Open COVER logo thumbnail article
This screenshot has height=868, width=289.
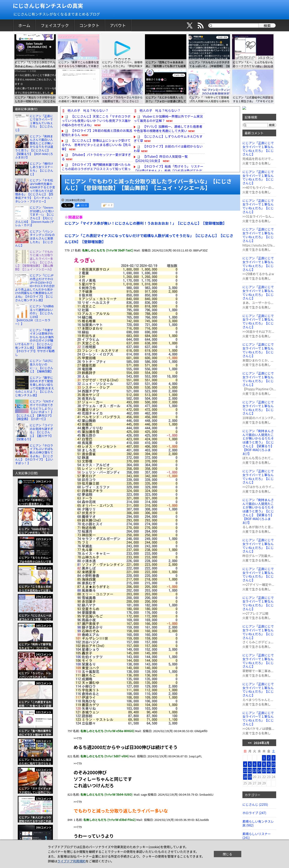(122, 51)
